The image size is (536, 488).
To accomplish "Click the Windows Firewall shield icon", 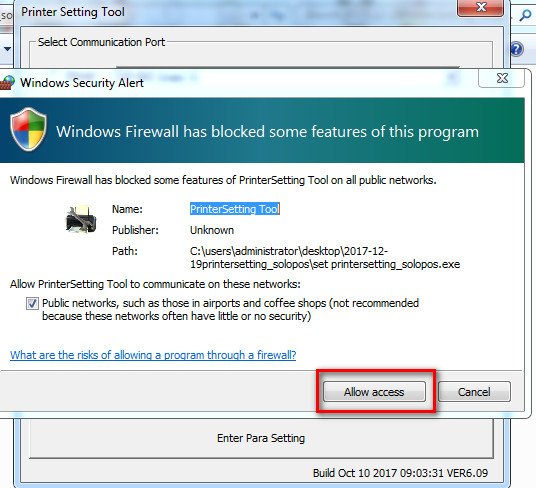I will [28, 129].
